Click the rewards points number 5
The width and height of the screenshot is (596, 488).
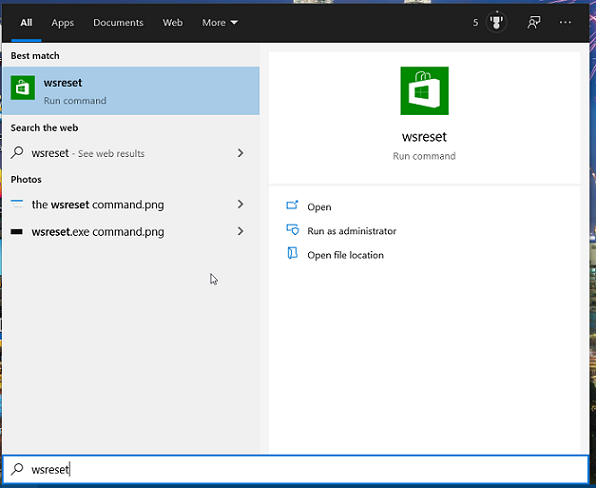[475, 23]
